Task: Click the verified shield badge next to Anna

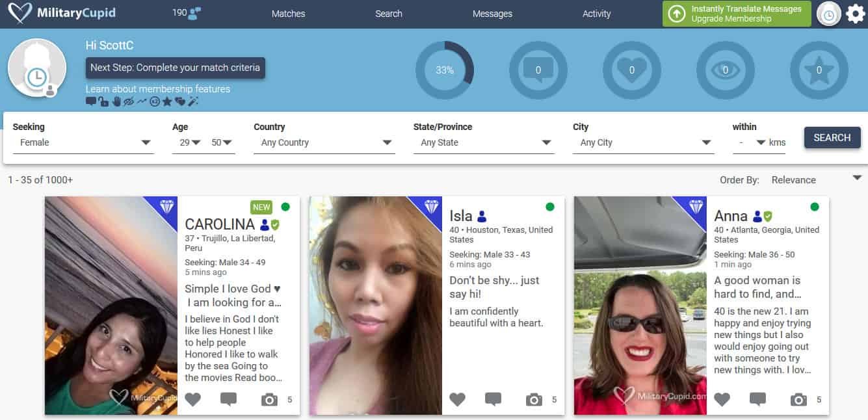Action: pyautogui.click(x=768, y=217)
